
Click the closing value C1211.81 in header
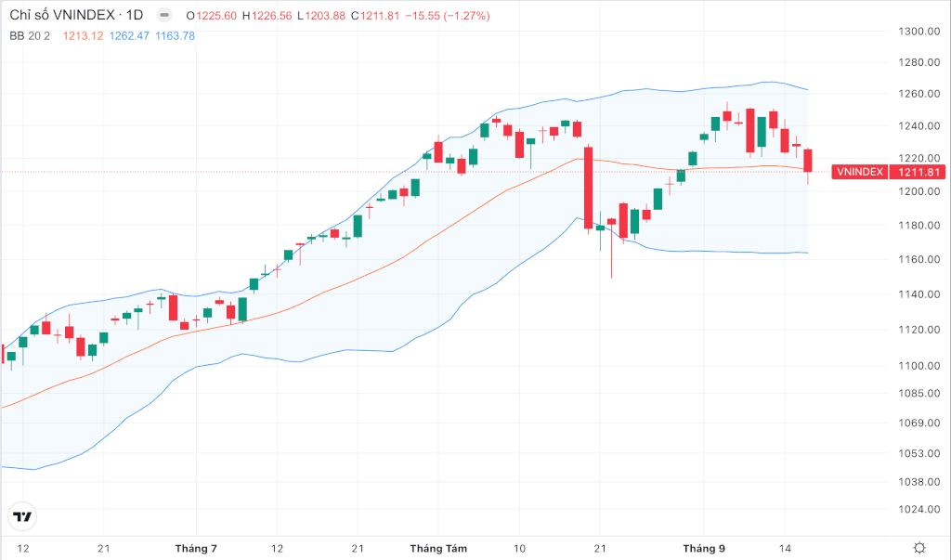tap(375, 16)
